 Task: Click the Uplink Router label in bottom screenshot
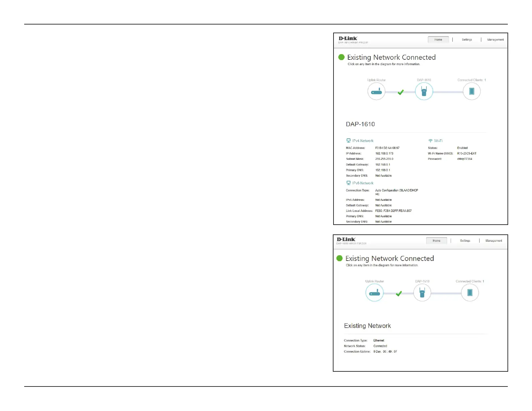(374, 281)
